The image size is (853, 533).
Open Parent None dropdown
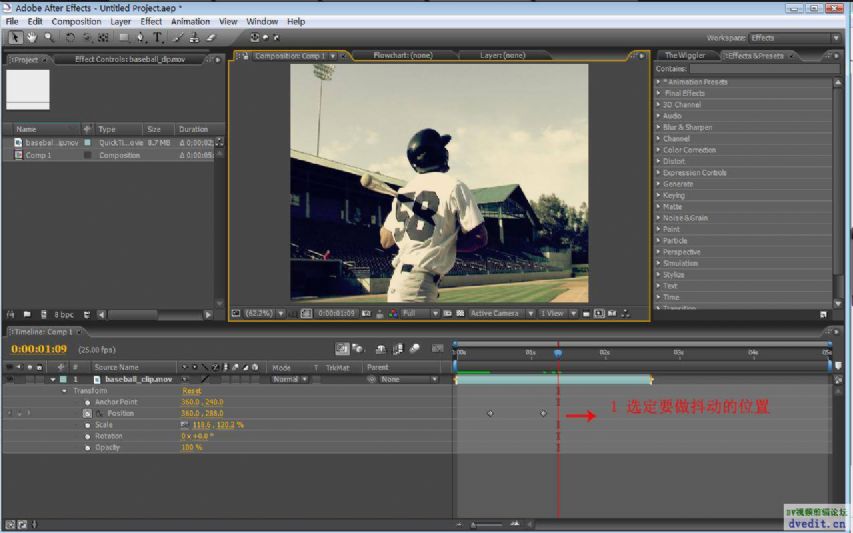(409, 380)
